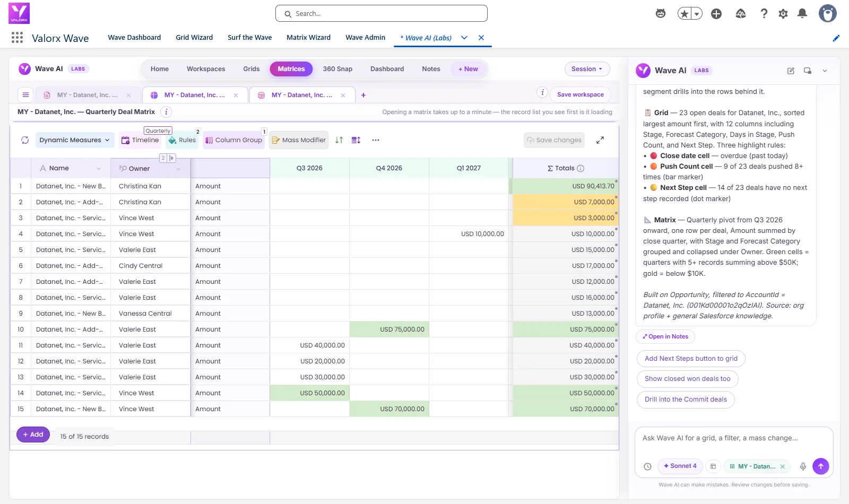Click the Valorx logo icon
The width and height of the screenshot is (849, 504).
[19, 13]
